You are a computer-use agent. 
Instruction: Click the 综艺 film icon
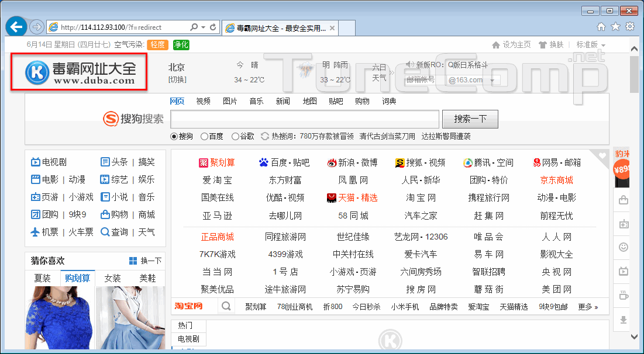pos(105,179)
